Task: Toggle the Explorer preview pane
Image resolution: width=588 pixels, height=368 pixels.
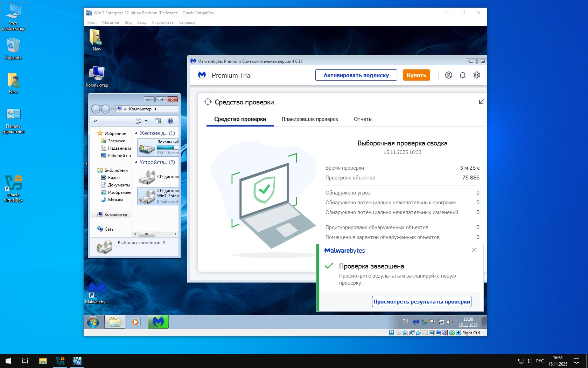Action: [x=158, y=121]
